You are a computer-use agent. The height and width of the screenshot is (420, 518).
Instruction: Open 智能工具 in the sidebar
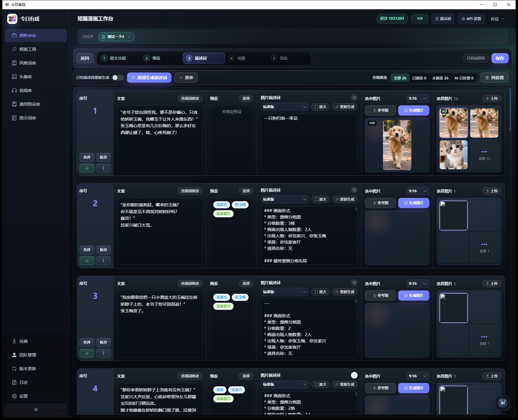click(36, 49)
